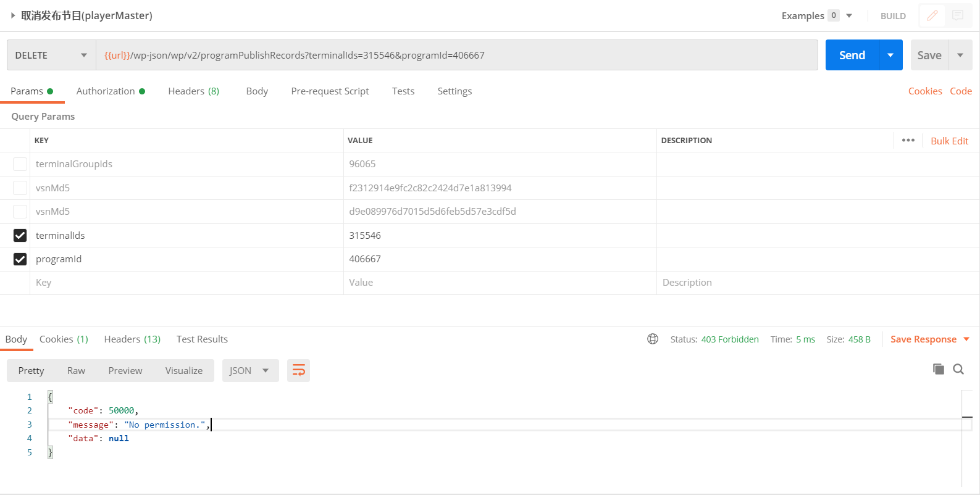The width and height of the screenshot is (980, 498).
Task: Open the JSON format dropdown
Action: [249, 370]
